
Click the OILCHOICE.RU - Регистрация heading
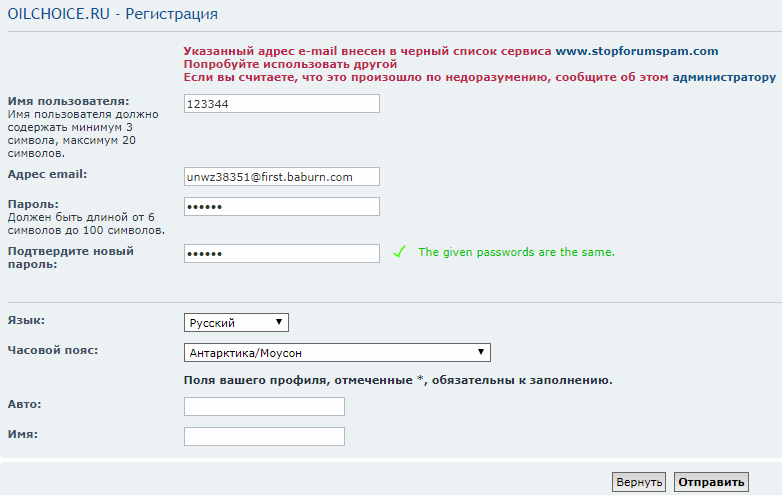pos(113,14)
